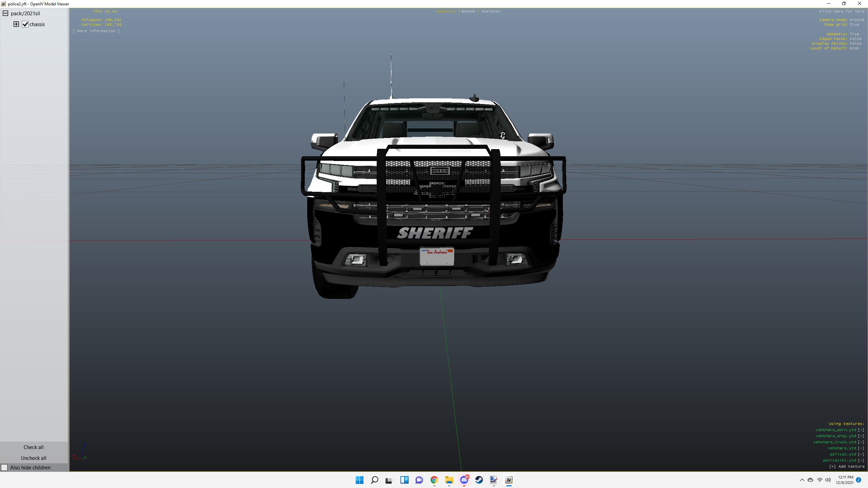Open the Windows Start menu
The width and height of the screenshot is (868, 488).
[x=359, y=480]
